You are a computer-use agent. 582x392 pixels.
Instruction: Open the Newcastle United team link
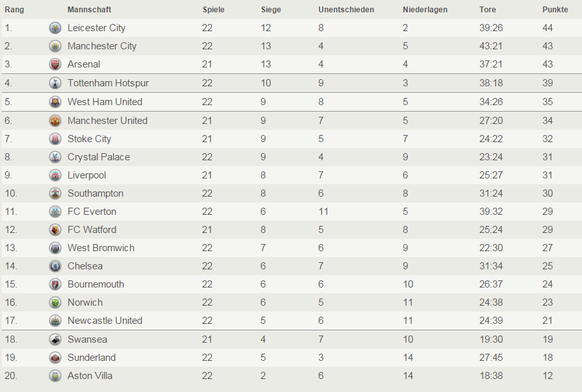(105, 320)
